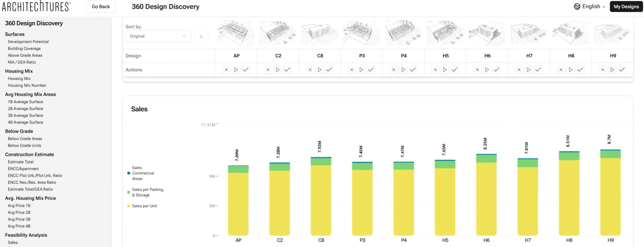Open Development Potential in sidebar
This screenshot has width=644, height=247.
pyautogui.click(x=28, y=42)
